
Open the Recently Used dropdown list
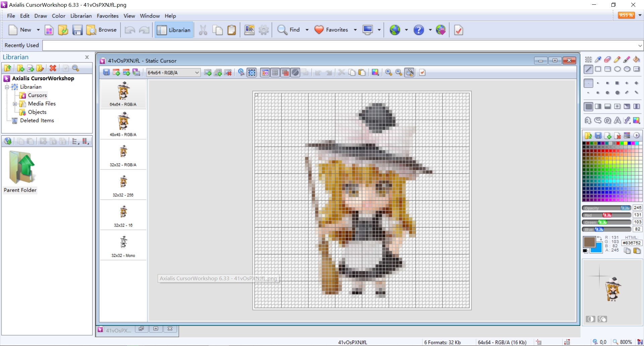click(640, 45)
